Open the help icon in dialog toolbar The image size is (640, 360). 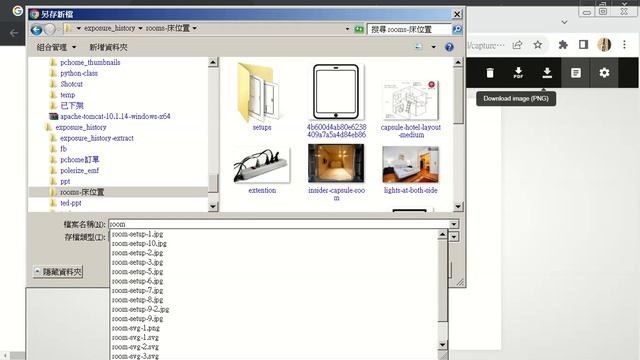pyautogui.click(x=449, y=47)
